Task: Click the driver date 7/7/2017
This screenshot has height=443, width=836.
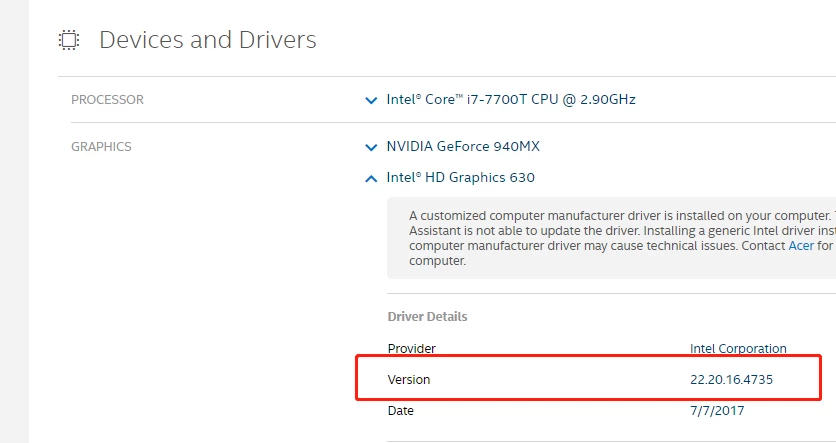Action: point(717,410)
